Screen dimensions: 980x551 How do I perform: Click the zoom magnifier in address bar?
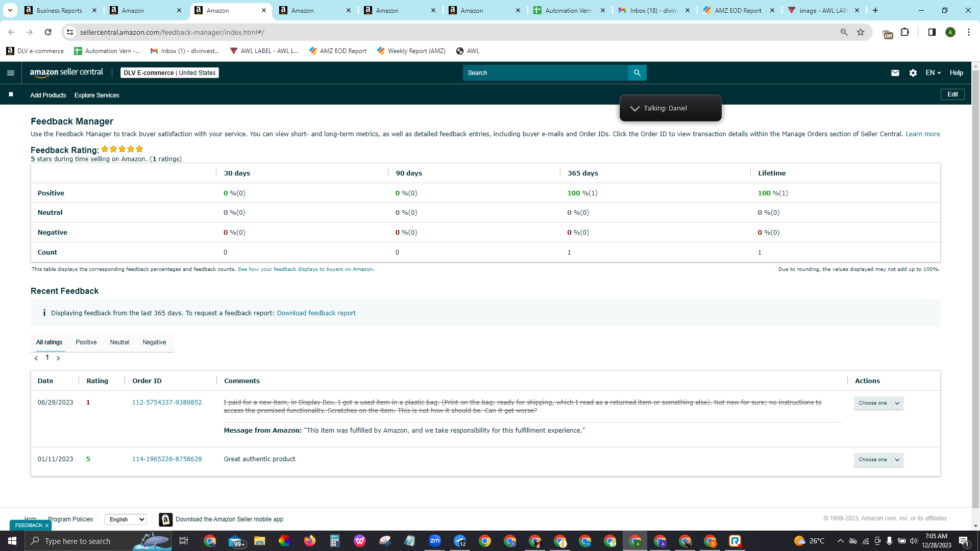(844, 32)
